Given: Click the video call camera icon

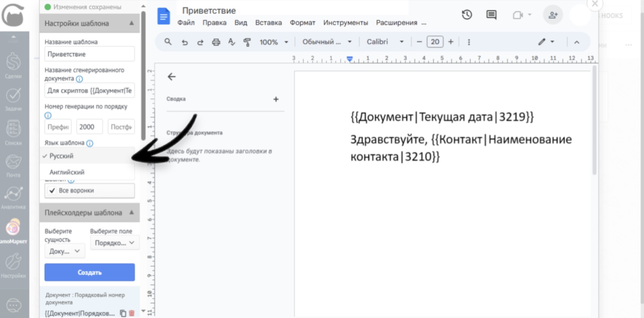Looking at the screenshot, I should [518, 15].
